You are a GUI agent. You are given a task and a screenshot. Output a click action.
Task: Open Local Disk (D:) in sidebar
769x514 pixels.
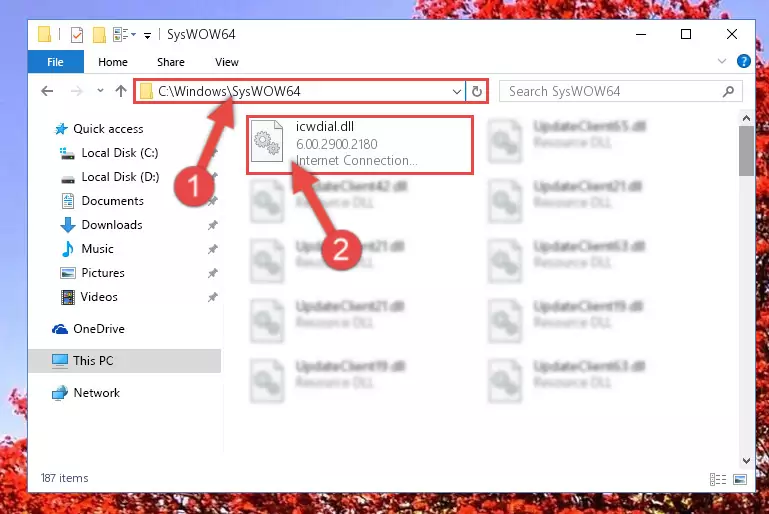120,177
